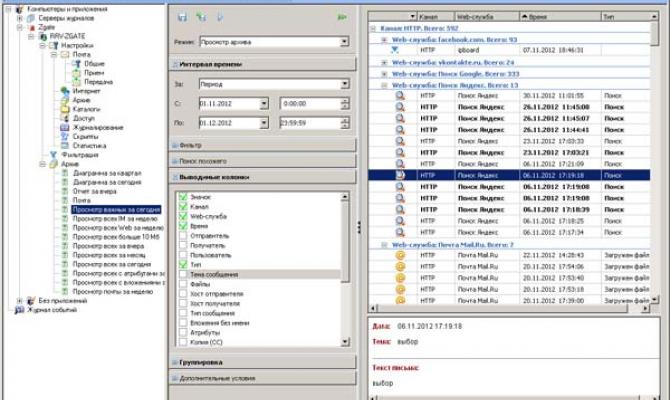The image size is (670, 400).
Task: Click the facebook qboard row icon
Action: [395, 50]
